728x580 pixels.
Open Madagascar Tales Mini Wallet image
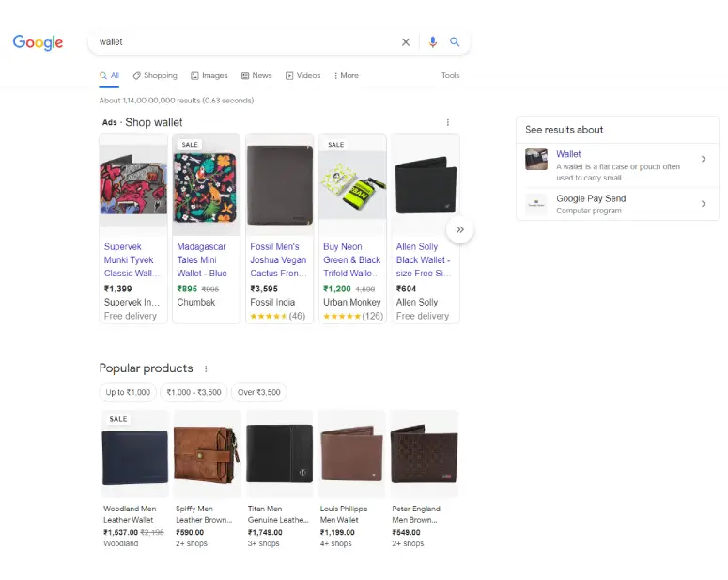click(x=206, y=185)
